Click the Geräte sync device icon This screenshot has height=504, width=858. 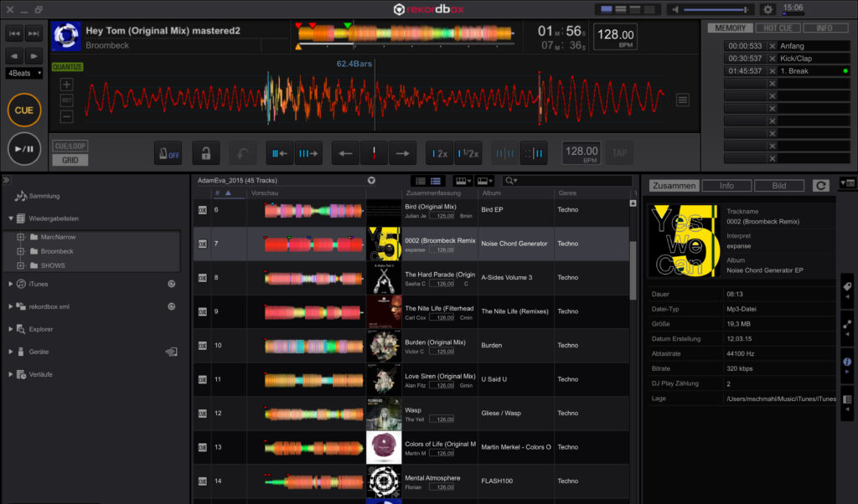point(171,352)
